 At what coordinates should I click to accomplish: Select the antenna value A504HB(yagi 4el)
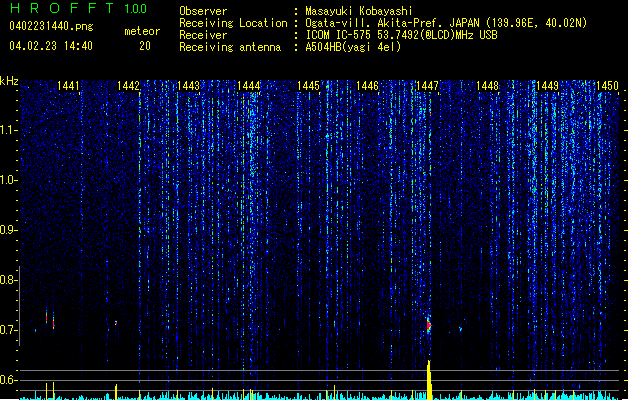click(x=353, y=47)
